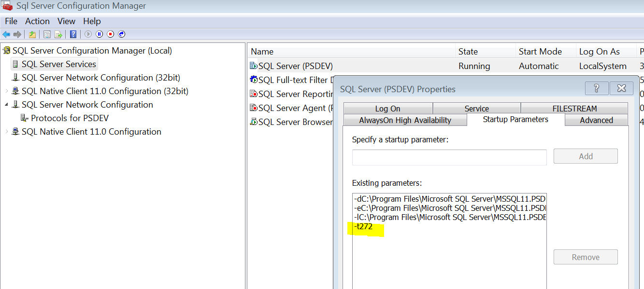Click the Automatic start mode cell

[539, 66]
